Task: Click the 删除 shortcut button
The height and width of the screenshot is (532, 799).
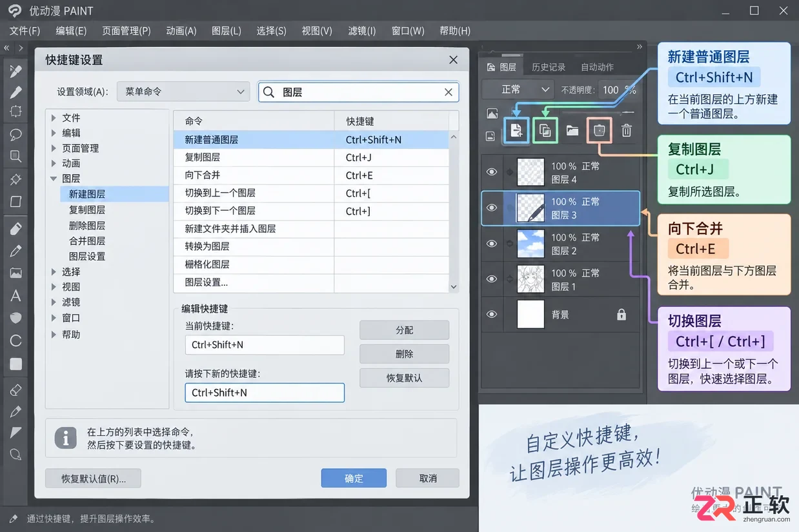Action: point(404,354)
